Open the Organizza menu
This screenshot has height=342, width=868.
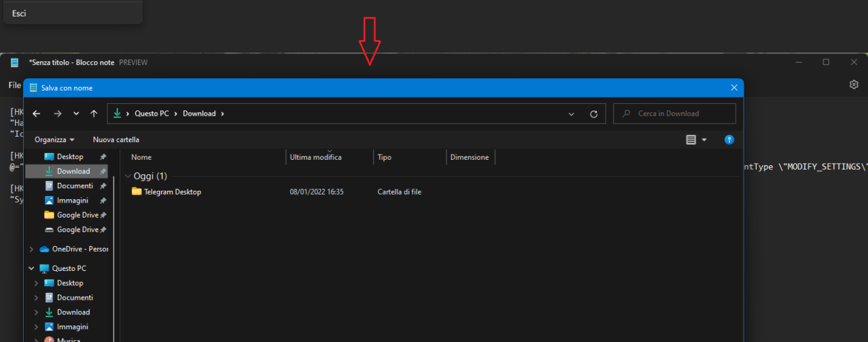pyautogui.click(x=54, y=139)
